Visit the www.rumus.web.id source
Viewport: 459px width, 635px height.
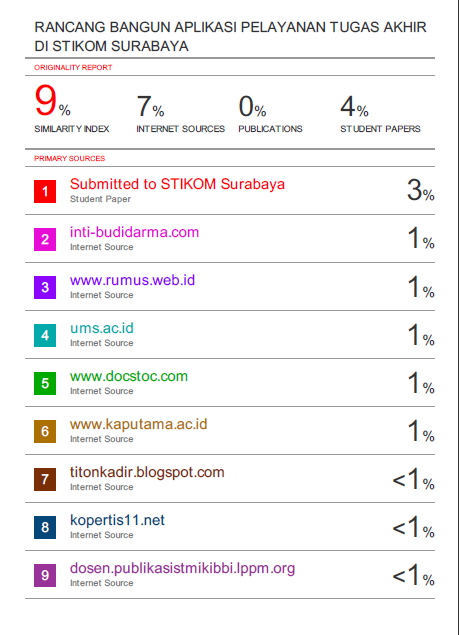coord(132,280)
